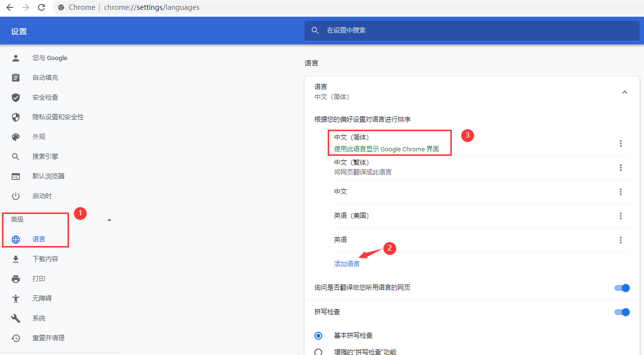Image resolution: width=644 pixels, height=355 pixels.
Task: Click the shield check icon for 安全检查
Action: point(16,98)
